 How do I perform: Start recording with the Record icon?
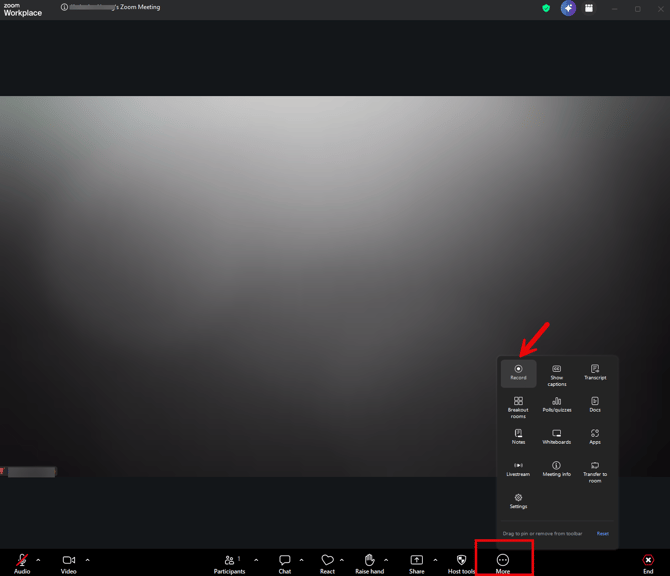tap(518, 370)
